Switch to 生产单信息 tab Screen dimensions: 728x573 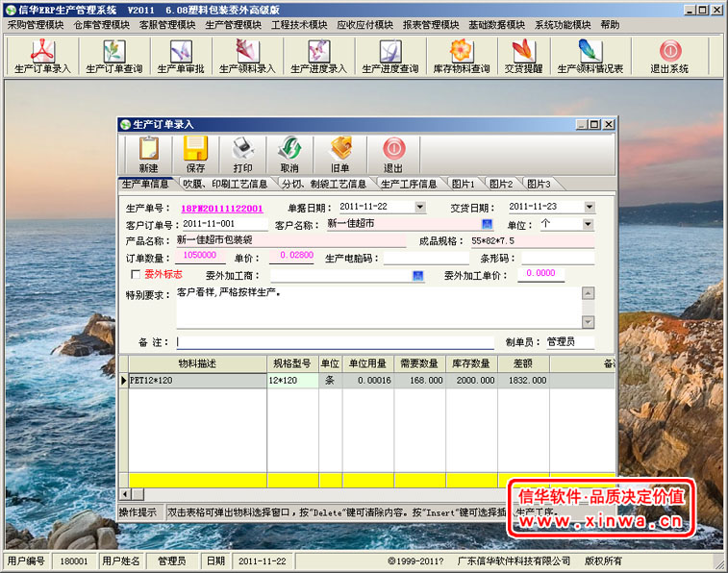pos(145,185)
